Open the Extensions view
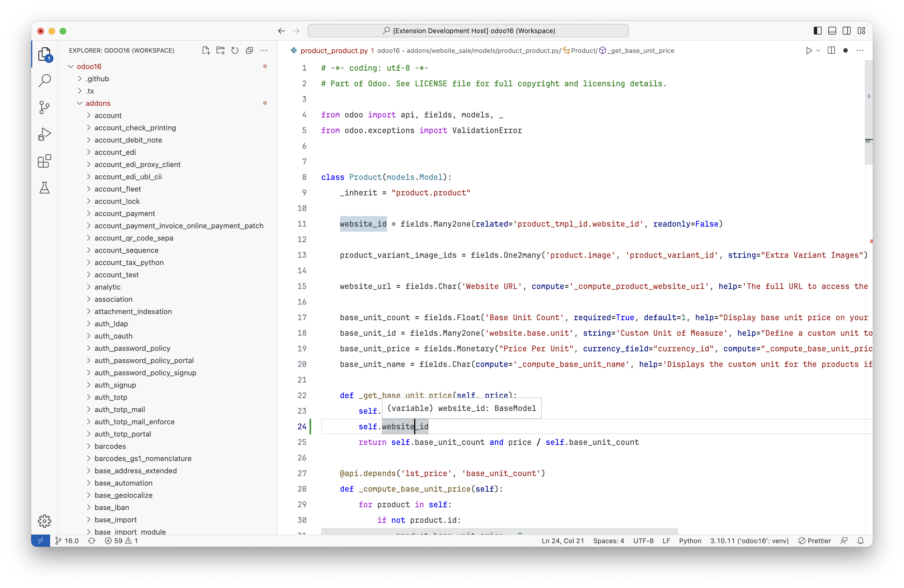Image resolution: width=904 pixels, height=588 pixels. tap(45, 161)
